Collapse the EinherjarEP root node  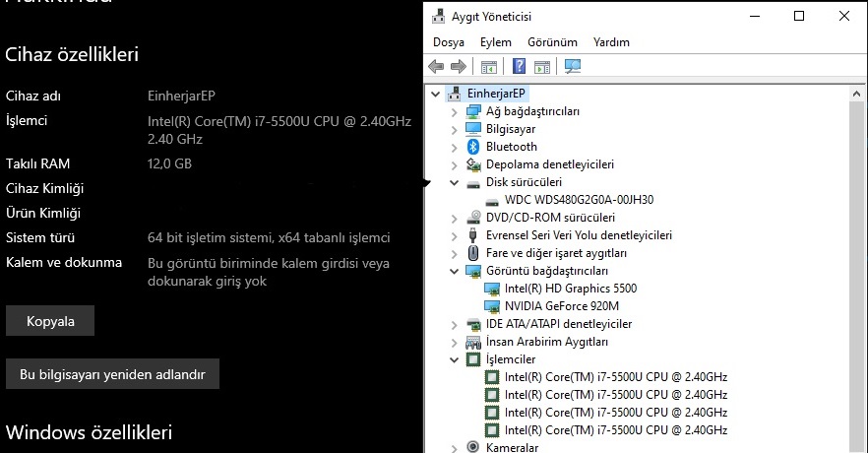pyautogui.click(x=436, y=94)
